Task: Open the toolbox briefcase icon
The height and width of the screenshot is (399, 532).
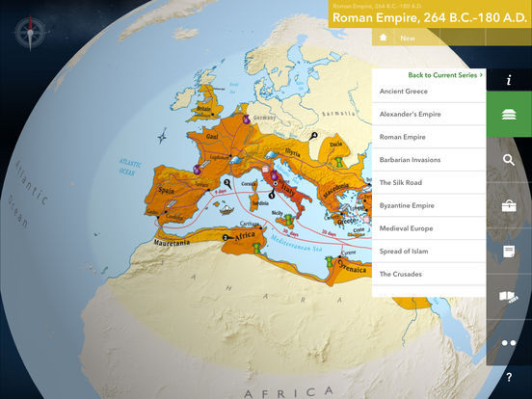Action: coord(509,205)
